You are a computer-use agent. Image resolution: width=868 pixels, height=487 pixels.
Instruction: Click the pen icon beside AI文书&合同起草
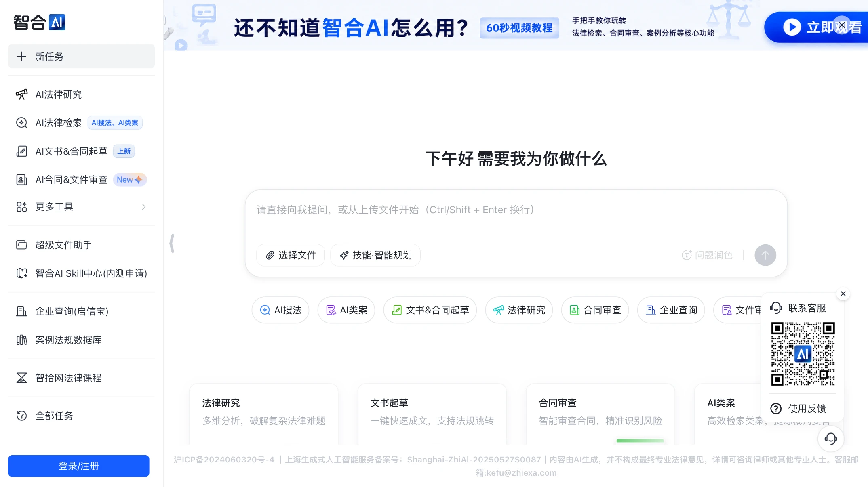pos(21,151)
